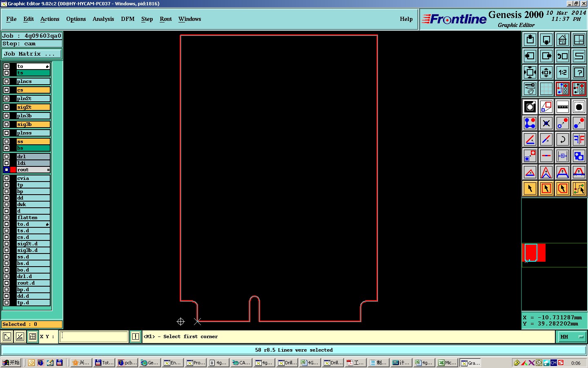Click the pan right arrow icon

[x=546, y=56]
